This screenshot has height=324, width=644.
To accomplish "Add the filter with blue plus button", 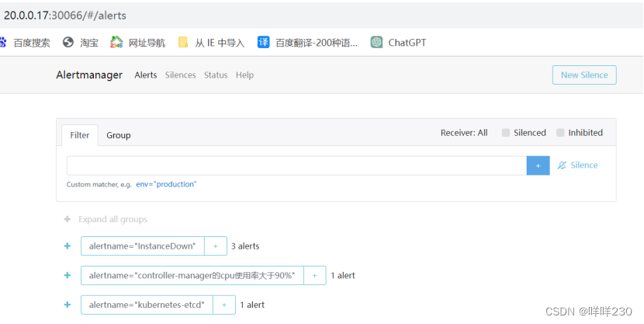I will (538, 165).
